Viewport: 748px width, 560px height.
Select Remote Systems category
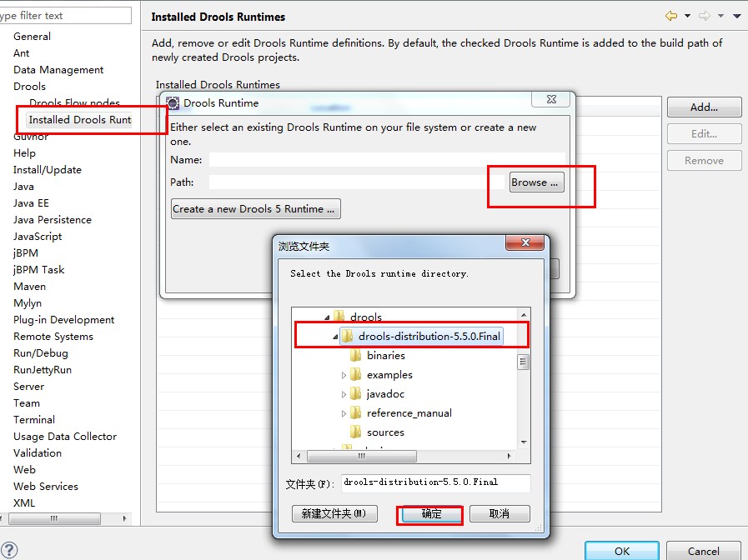click(53, 337)
